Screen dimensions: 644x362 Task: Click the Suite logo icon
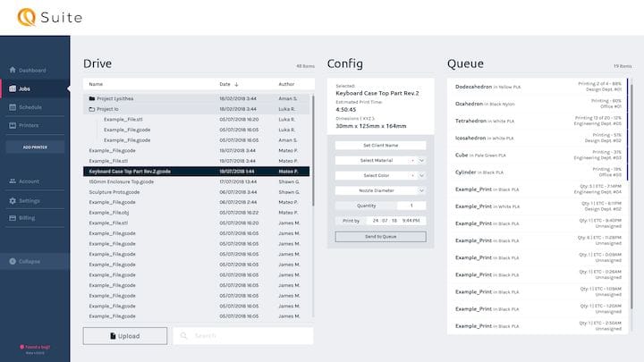pos(28,17)
